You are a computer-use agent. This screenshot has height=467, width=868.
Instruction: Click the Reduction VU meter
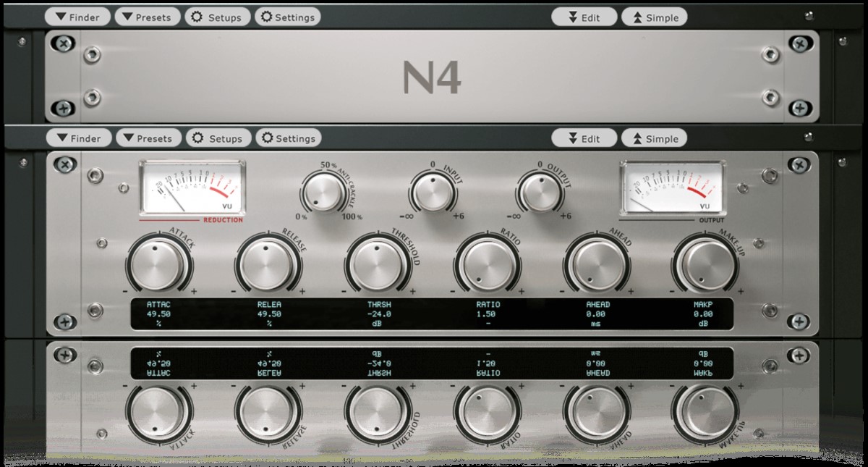click(x=192, y=190)
